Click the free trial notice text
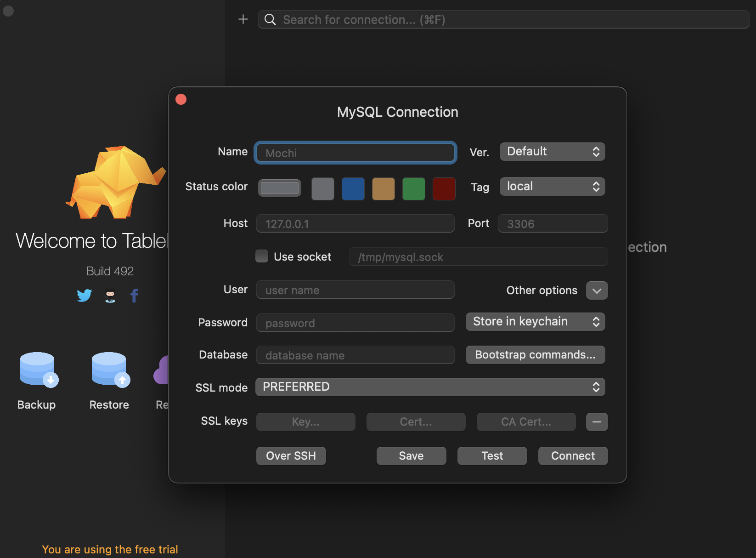Screen dimensions: 756x558 coord(110,549)
